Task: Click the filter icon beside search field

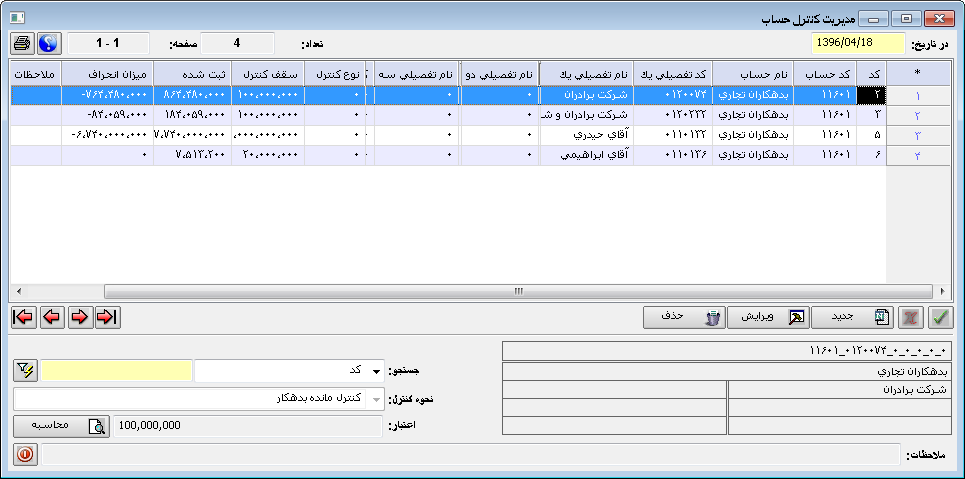Action: click(x=25, y=370)
